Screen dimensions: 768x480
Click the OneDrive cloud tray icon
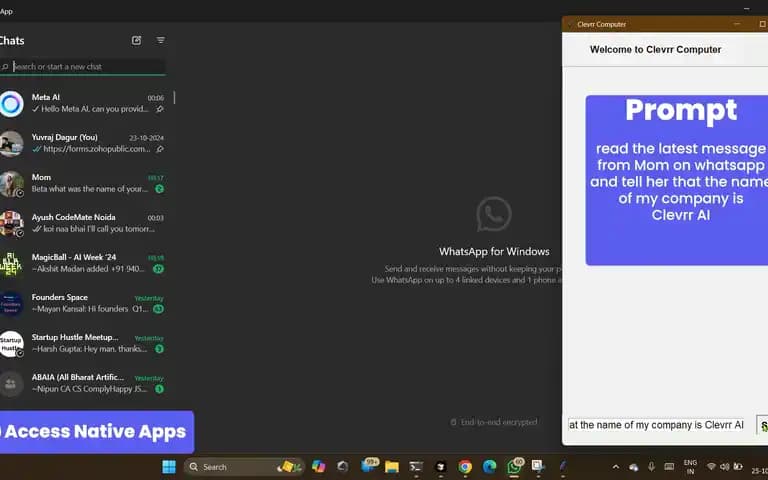(x=634, y=467)
